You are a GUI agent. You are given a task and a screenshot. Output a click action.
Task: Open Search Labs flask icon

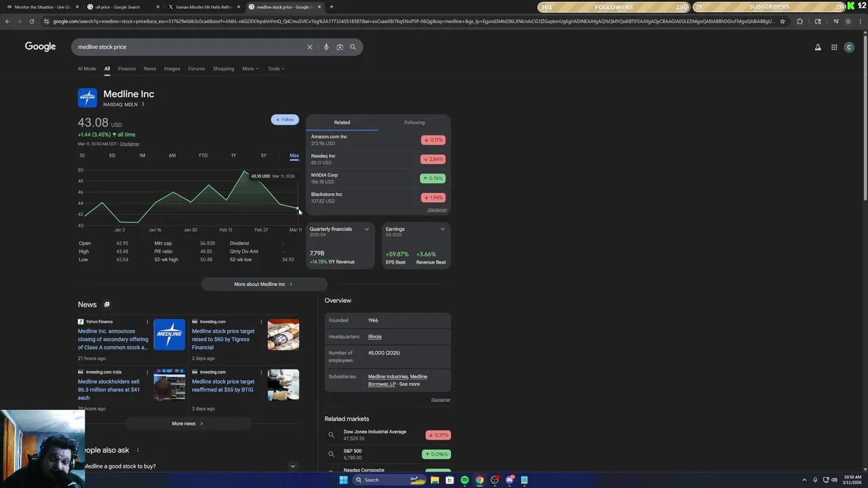[818, 47]
